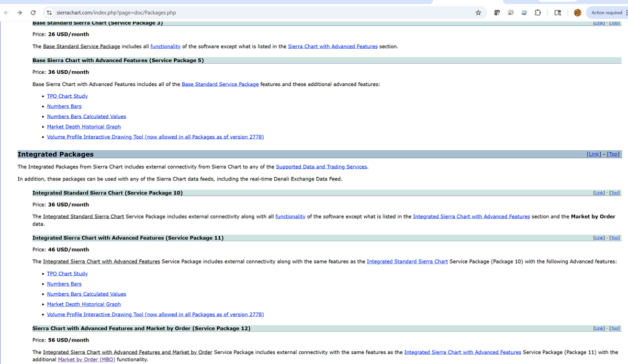628x364 pixels.
Task: Click the picture-like extension icon in toolbar
Action: coord(511,13)
